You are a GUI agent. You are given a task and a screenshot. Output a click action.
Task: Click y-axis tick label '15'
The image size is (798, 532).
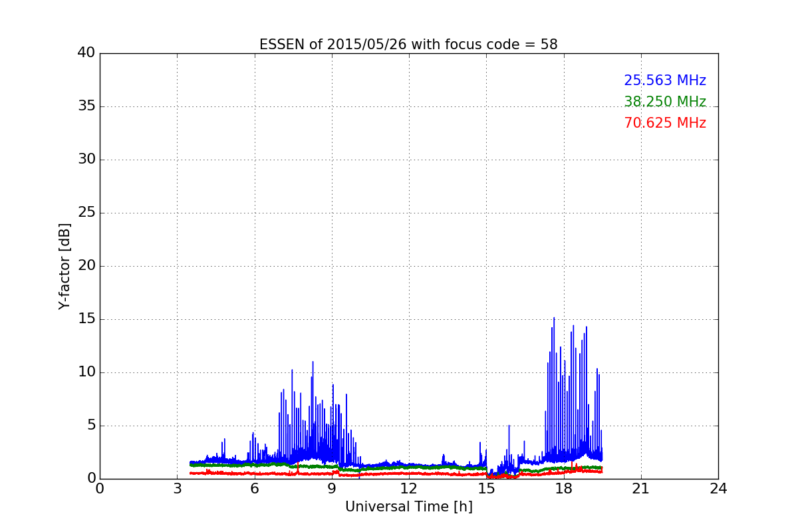pyautogui.click(x=86, y=319)
